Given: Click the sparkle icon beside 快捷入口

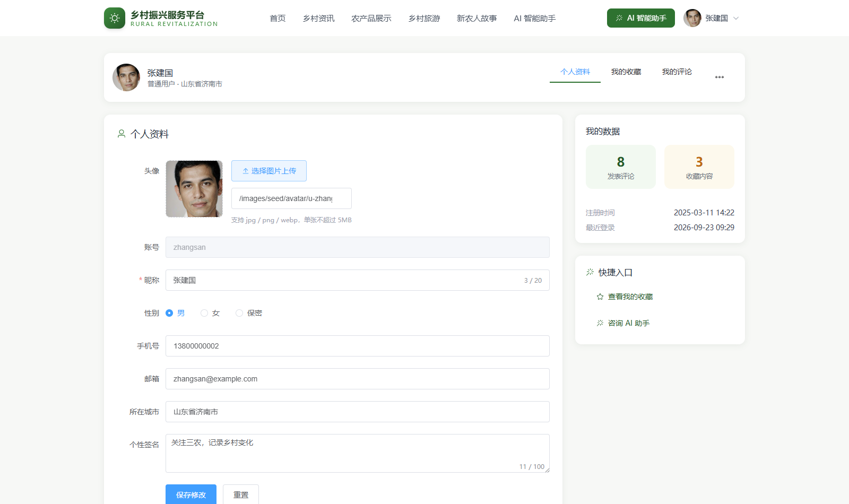Looking at the screenshot, I should tap(590, 272).
